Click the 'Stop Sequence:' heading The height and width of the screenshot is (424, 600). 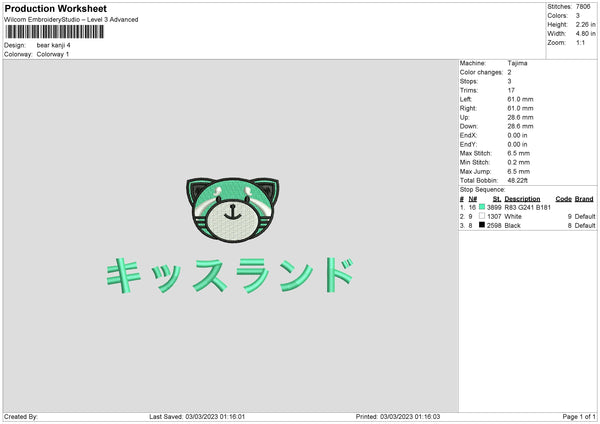tap(483, 189)
